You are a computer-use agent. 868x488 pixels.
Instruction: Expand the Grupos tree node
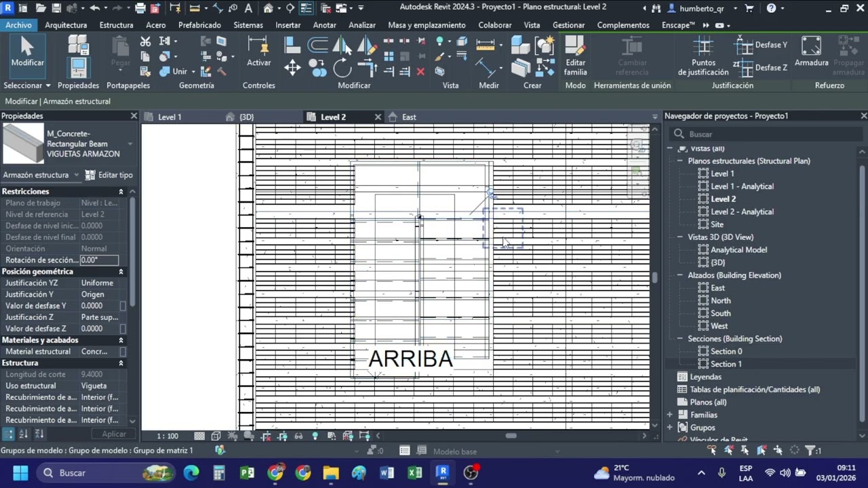click(670, 428)
